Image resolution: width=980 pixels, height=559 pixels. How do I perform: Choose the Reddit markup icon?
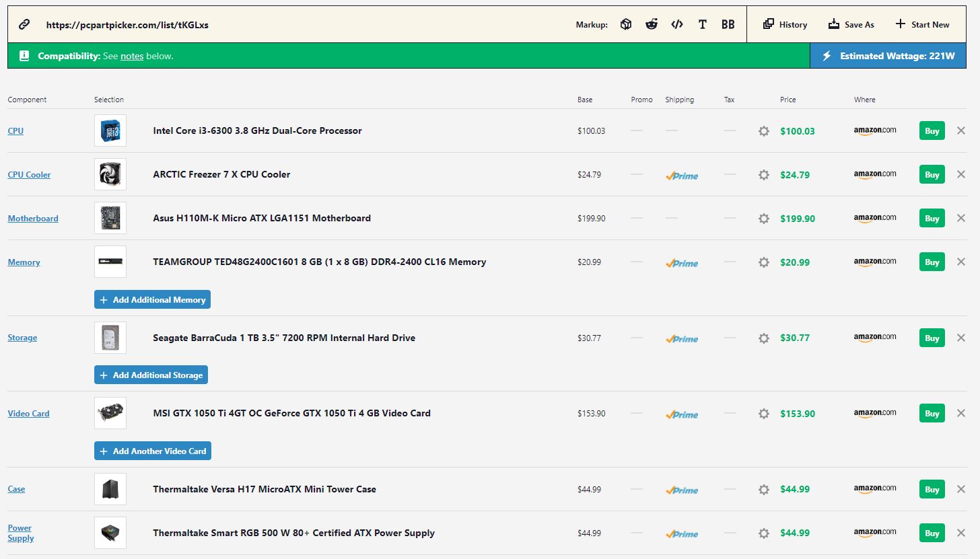[652, 25]
